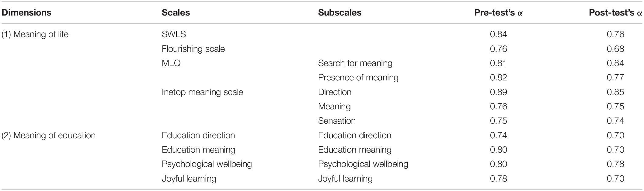Select the Presence of meaning subscale
This screenshot has width=644, height=191.
358,78
